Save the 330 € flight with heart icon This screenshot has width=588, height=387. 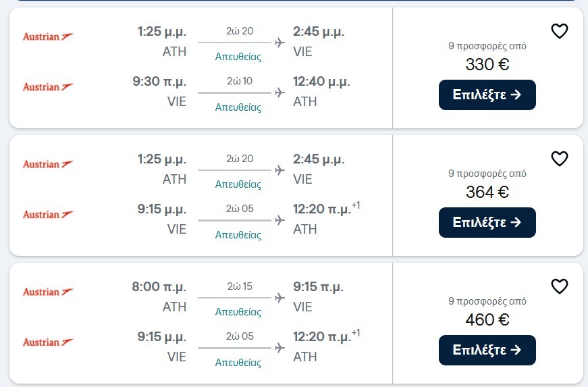tap(559, 31)
